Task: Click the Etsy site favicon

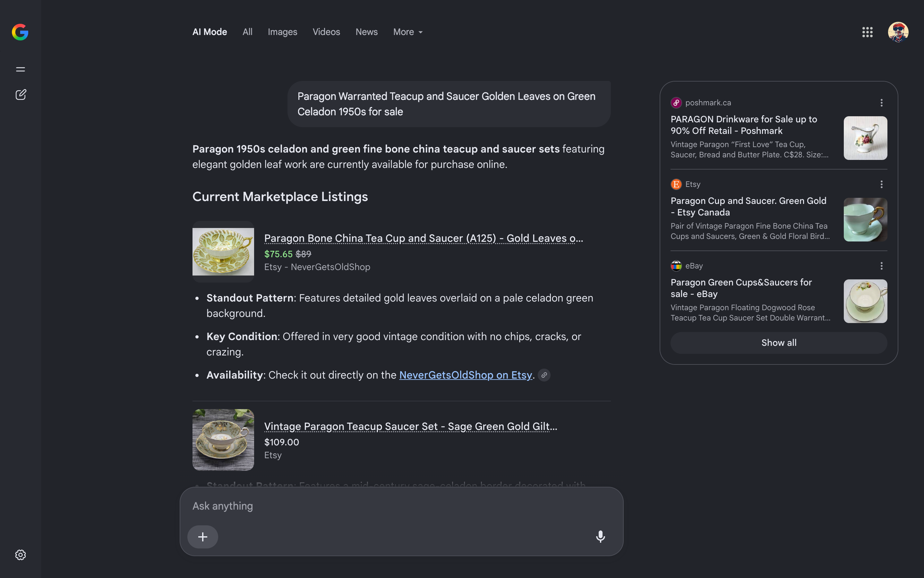Action: 676,184
